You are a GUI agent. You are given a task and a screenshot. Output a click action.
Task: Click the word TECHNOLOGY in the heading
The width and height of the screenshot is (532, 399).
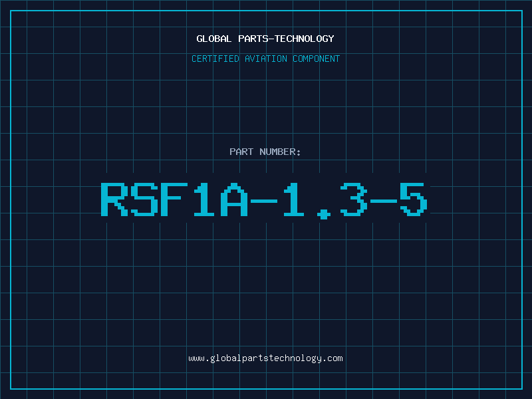[x=305, y=39]
